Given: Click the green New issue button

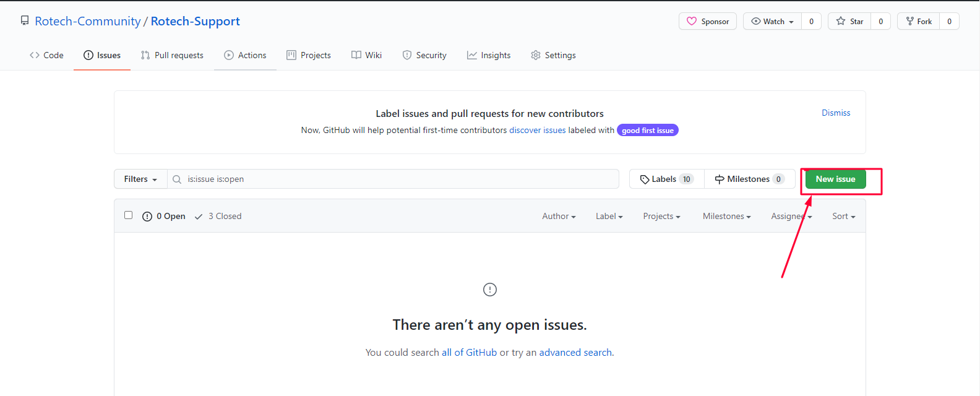Looking at the screenshot, I should (836, 179).
